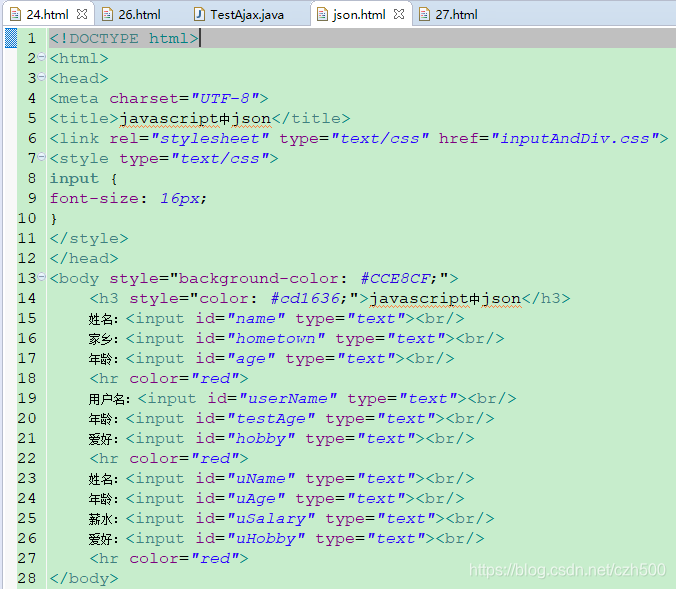Click the id "testAge" attribute value

coord(271,419)
